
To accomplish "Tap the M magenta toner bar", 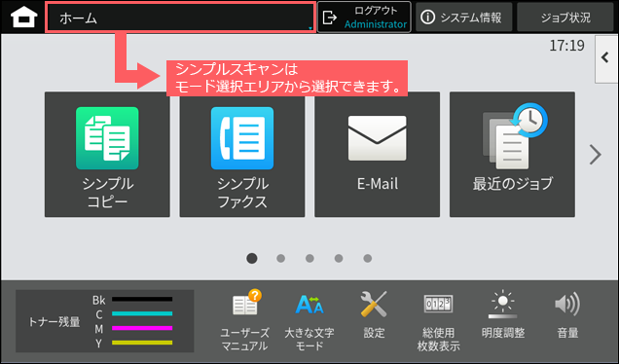I will point(142,328).
